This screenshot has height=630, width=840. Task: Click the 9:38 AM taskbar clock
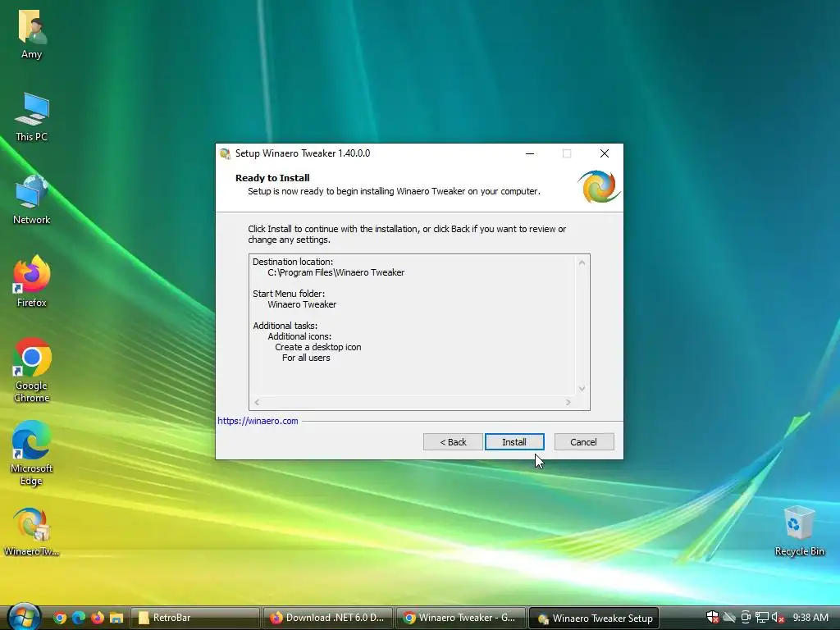[x=810, y=618]
